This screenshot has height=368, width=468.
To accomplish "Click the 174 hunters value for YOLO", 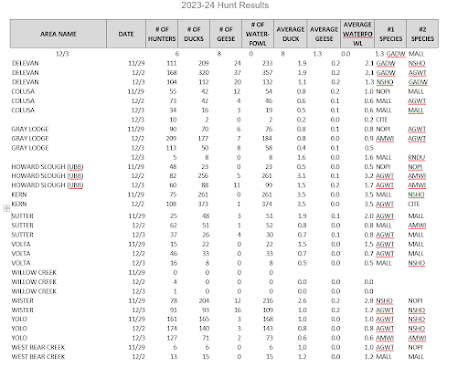I will (172, 328).
